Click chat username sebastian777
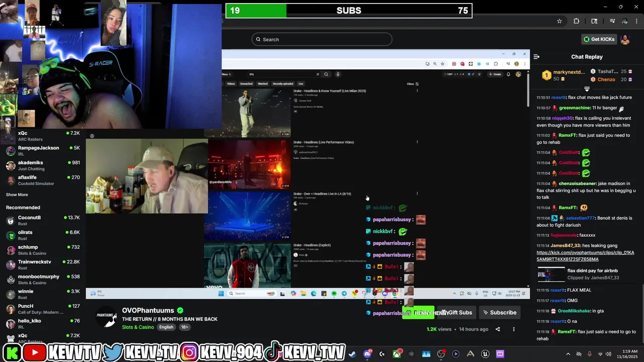 pyautogui.click(x=580, y=218)
